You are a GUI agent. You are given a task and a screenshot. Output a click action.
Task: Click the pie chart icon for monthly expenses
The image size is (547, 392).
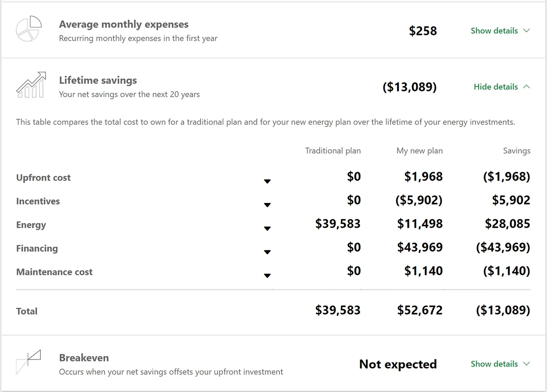pos(29,28)
